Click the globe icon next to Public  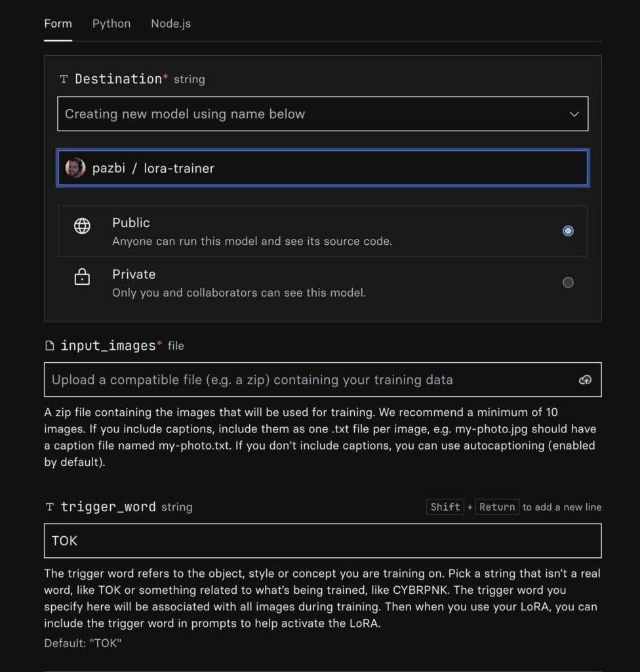tap(82, 226)
